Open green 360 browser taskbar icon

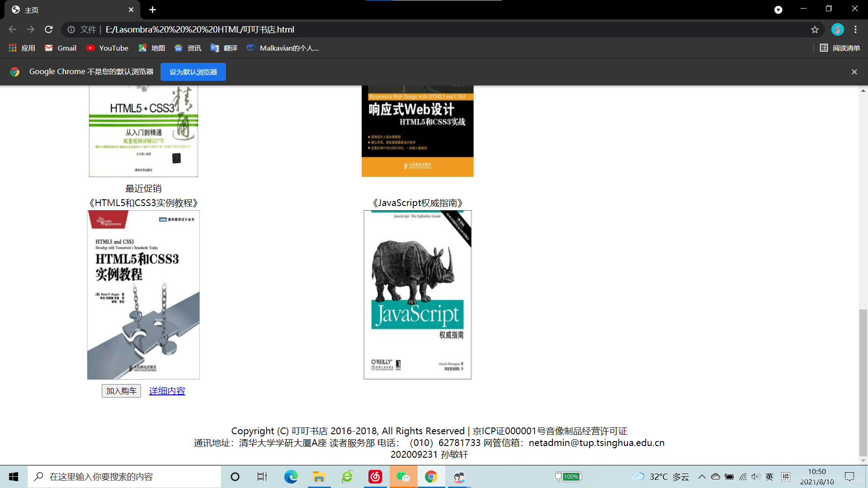click(347, 477)
